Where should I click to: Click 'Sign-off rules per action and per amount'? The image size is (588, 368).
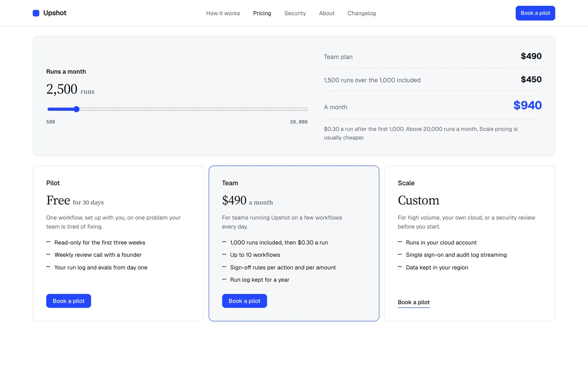click(x=283, y=268)
